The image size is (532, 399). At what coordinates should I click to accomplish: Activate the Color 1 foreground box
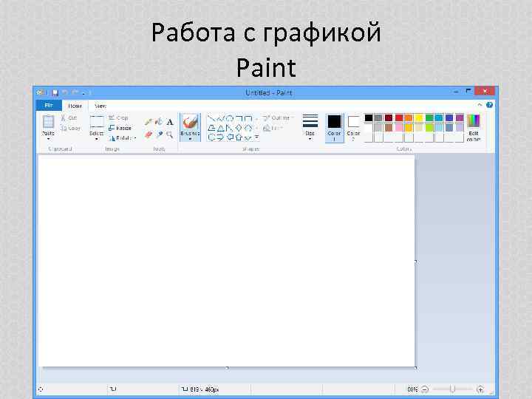tap(334, 128)
